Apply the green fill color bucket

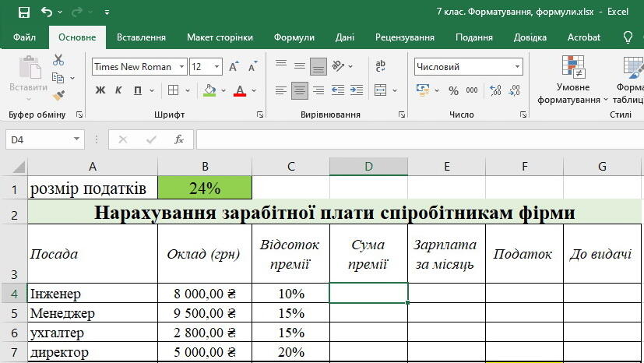point(209,90)
